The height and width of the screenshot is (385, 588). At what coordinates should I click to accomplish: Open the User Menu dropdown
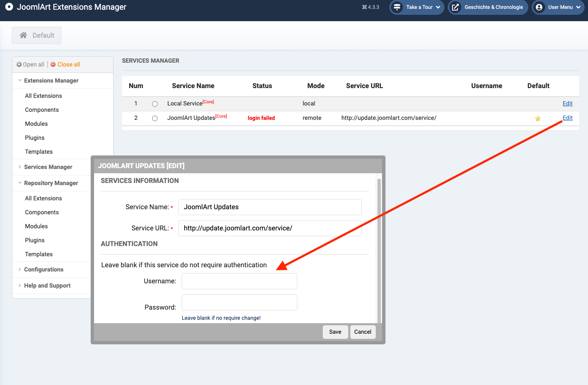tap(558, 7)
